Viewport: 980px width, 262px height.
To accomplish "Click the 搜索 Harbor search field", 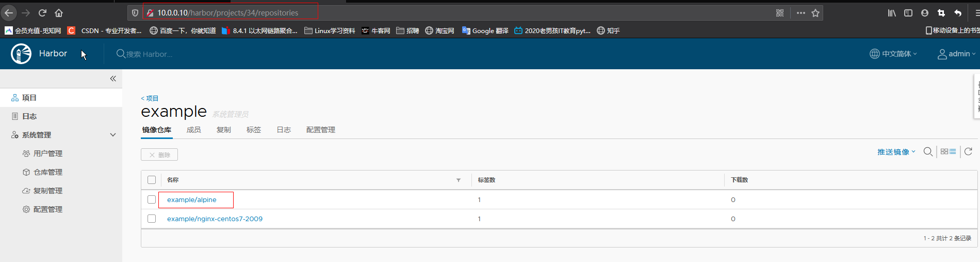I will click(x=150, y=54).
